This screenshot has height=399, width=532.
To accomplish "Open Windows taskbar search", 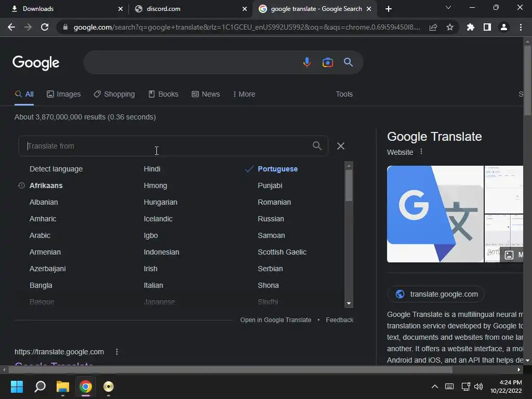I will pos(40,387).
